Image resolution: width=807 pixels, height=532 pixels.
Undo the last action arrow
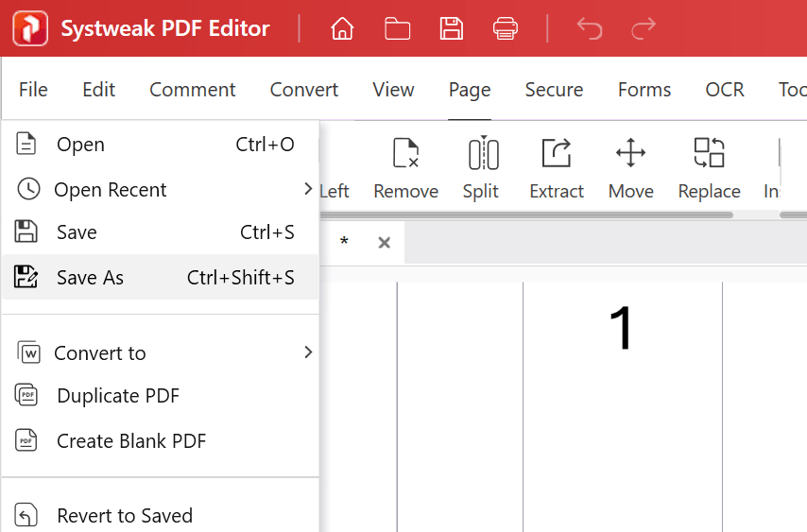click(590, 28)
